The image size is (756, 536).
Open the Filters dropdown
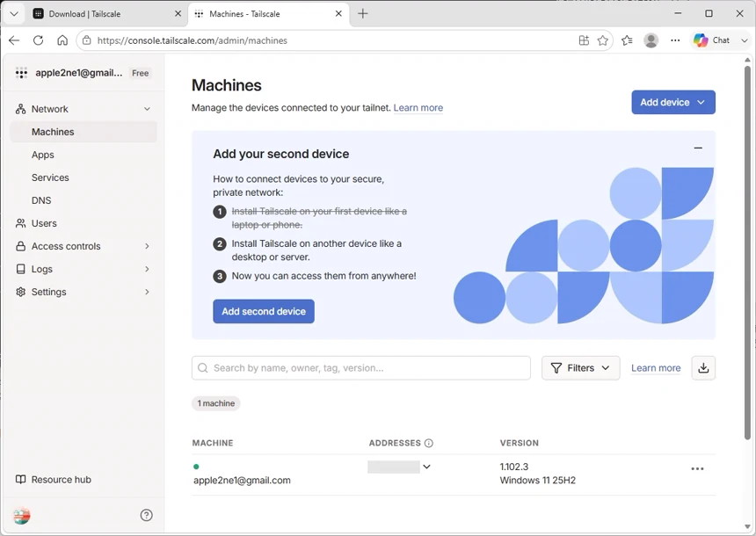tap(580, 368)
